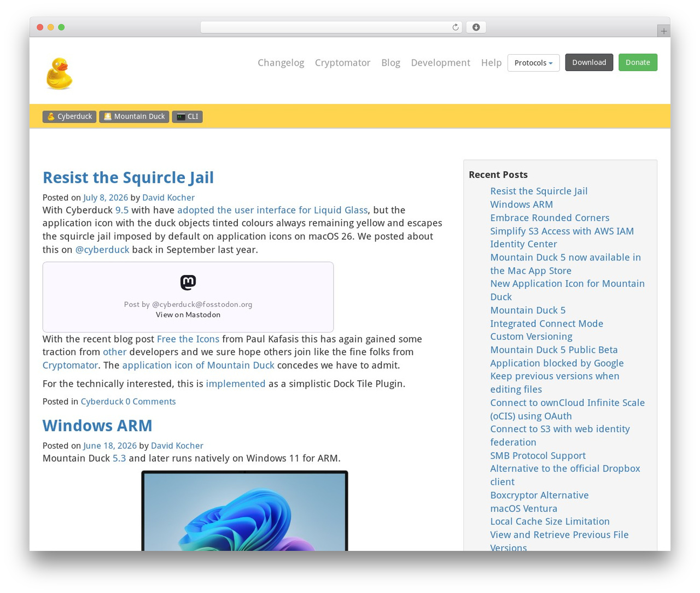Open the Free the Icons link

tap(188, 339)
